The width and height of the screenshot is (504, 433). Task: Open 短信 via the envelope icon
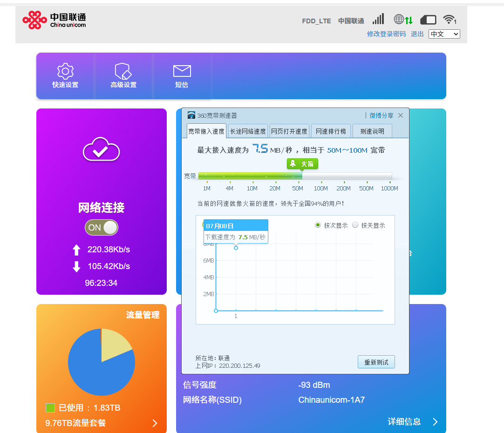pos(182,71)
